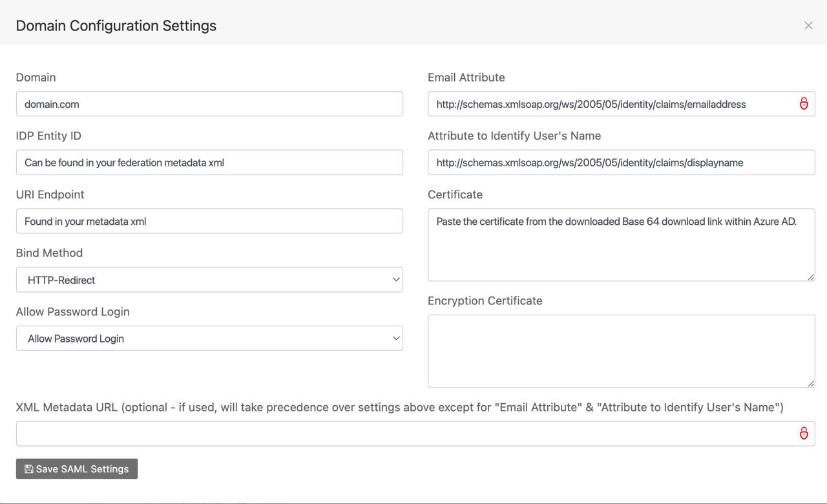This screenshot has width=827, height=504.
Task: Open the Bind Method dropdown
Action: (x=209, y=280)
